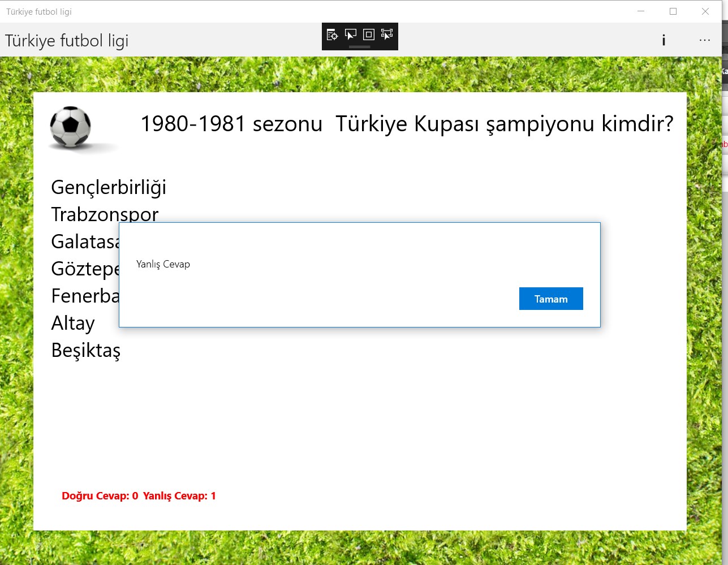Click the soccer ball image

point(71,127)
